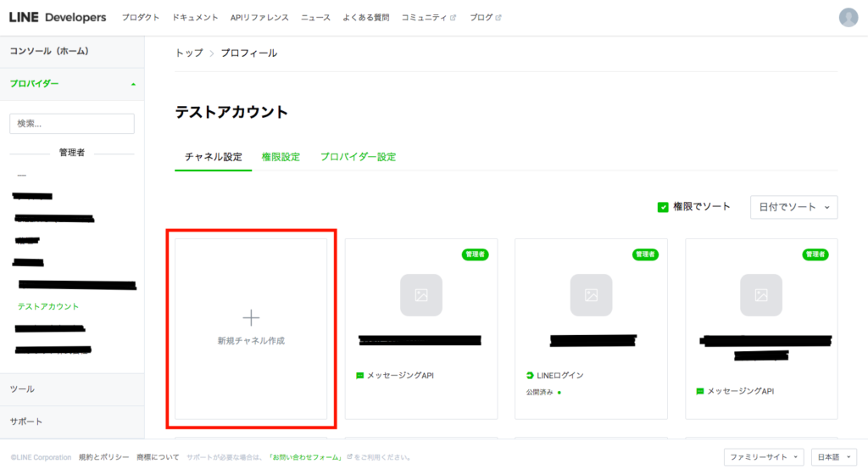
Task: Switch to the プロバイダー設定 tab
Action: [359, 157]
